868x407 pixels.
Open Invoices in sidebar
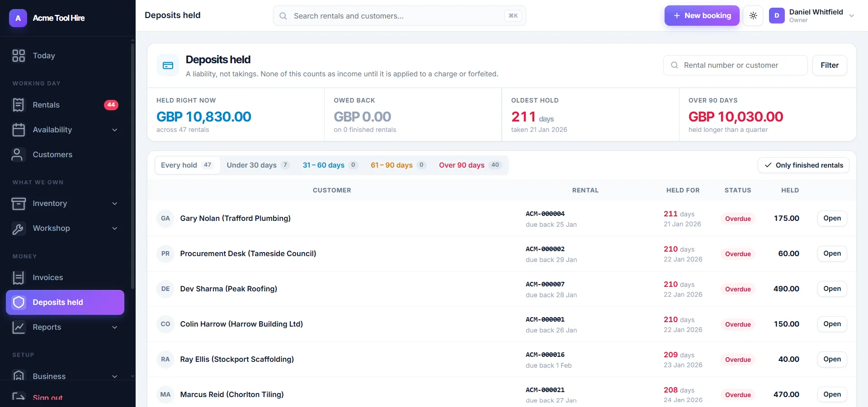click(65, 277)
